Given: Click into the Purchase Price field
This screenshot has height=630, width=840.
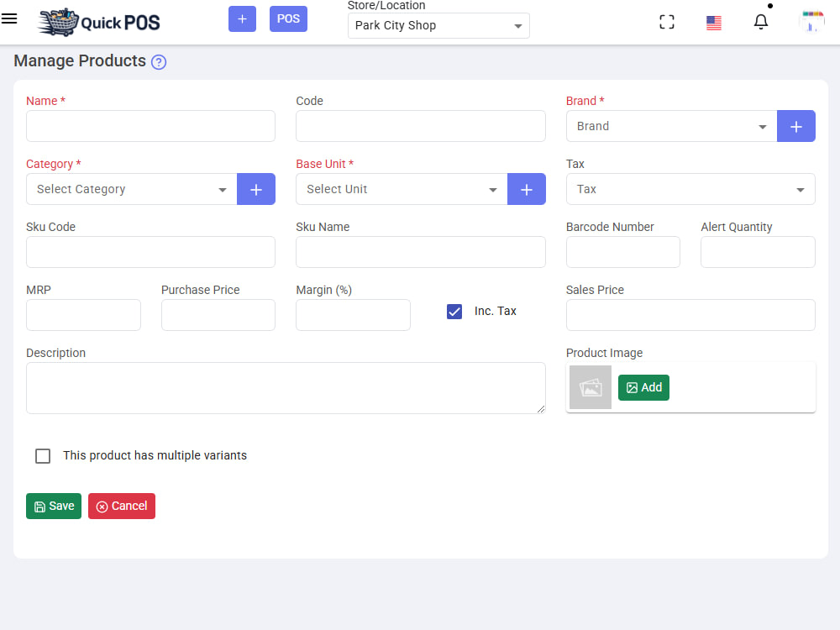Looking at the screenshot, I should (x=218, y=315).
